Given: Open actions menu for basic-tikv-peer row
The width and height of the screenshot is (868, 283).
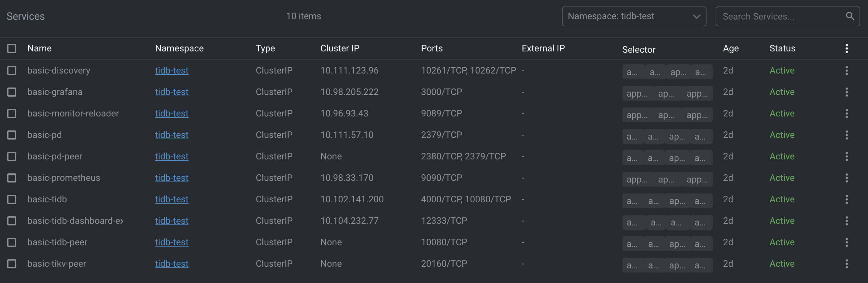Looking at the screenshot, I should click(847, 263).
